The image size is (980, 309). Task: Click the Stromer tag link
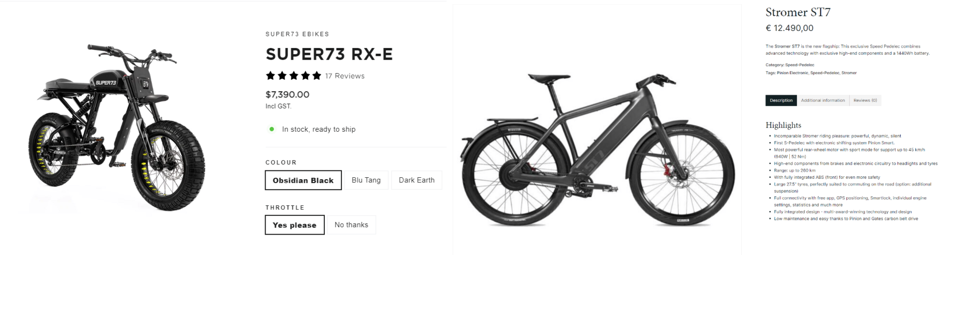(849, 73)
